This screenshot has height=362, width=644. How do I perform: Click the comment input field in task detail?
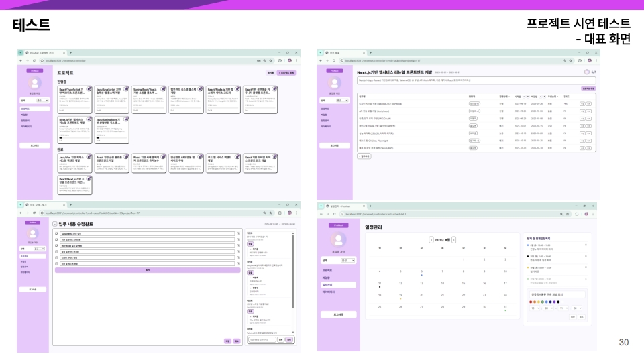(x=262, y=339)
